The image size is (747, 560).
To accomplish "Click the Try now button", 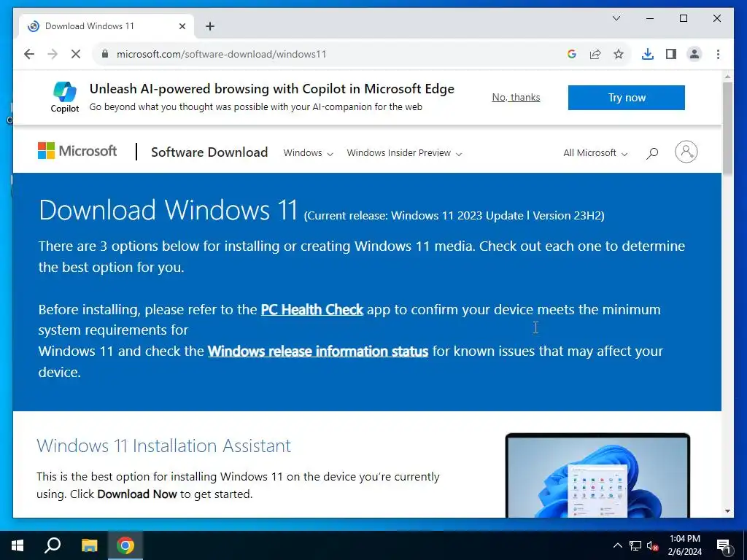I will click(627, 98).
